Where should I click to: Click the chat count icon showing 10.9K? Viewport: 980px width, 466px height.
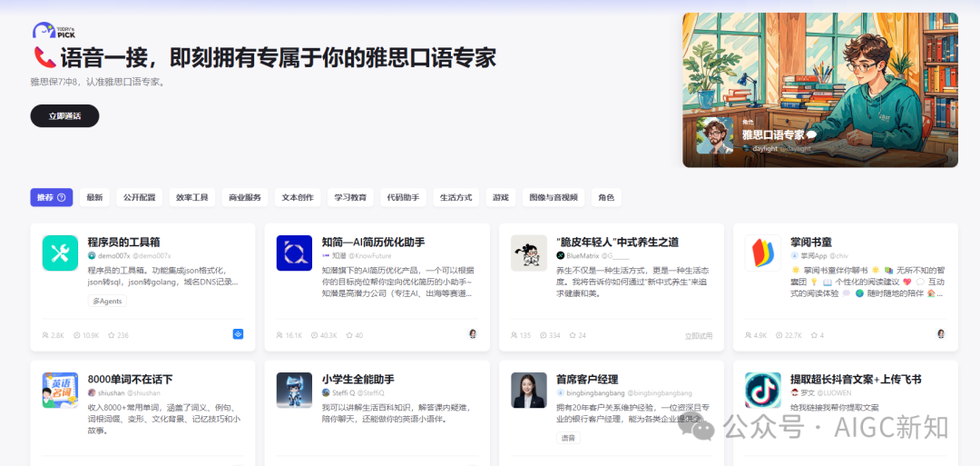[x=76, y=335]
